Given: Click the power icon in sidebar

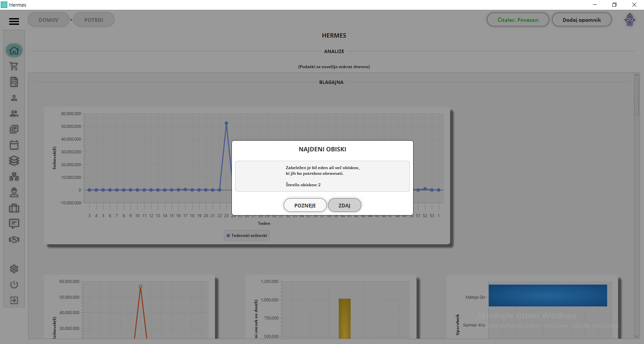Looking at the screenshot, I should pos(14,285).
